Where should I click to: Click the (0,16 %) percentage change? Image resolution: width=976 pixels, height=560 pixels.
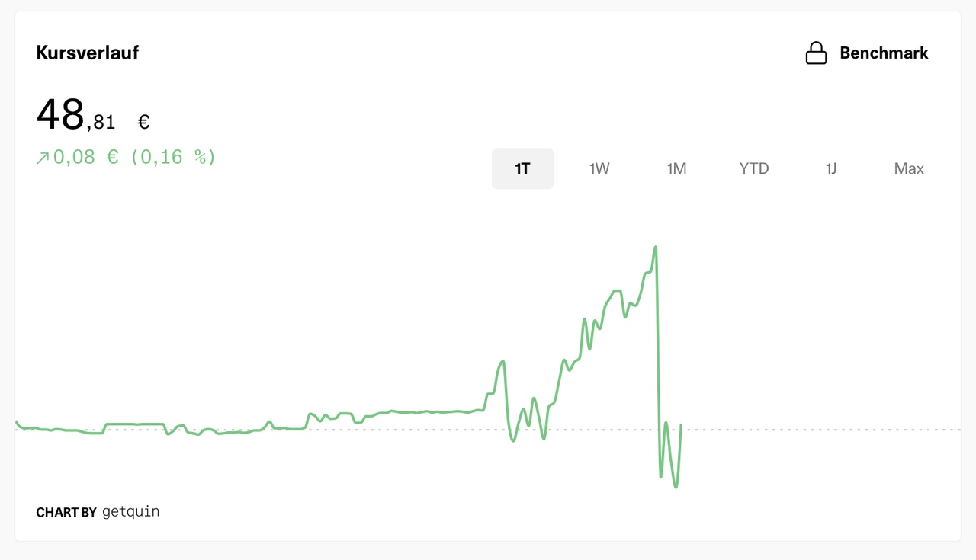(173, 157)
